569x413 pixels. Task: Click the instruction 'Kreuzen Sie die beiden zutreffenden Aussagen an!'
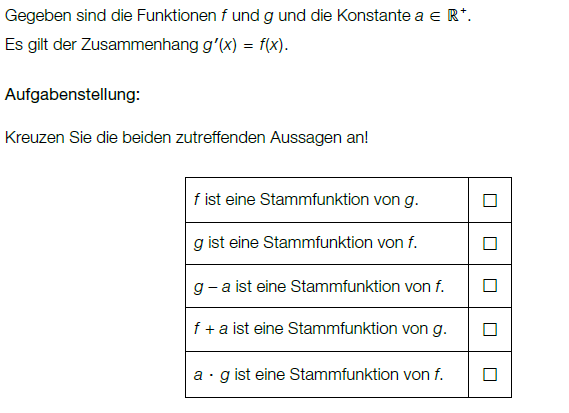tap(187, 138)
